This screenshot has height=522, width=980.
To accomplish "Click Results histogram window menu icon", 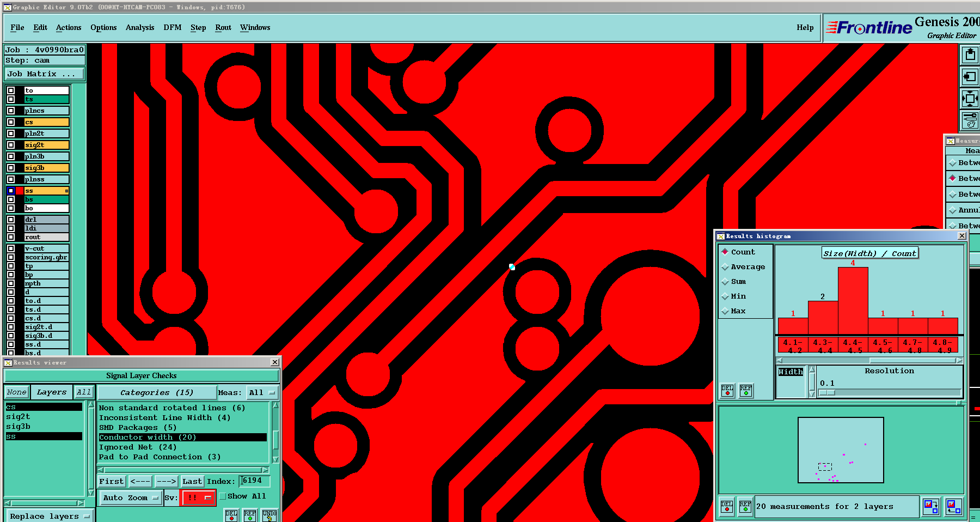I will point(721,236).
